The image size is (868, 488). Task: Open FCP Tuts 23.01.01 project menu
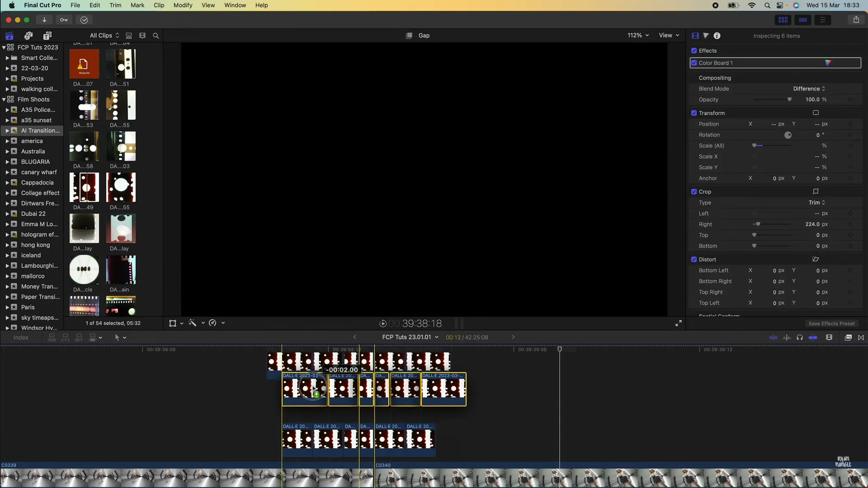coord(410,337)
